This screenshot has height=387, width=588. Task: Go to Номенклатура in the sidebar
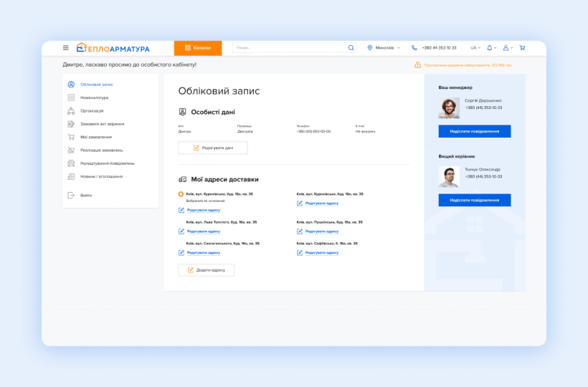(x=94, y=97)
